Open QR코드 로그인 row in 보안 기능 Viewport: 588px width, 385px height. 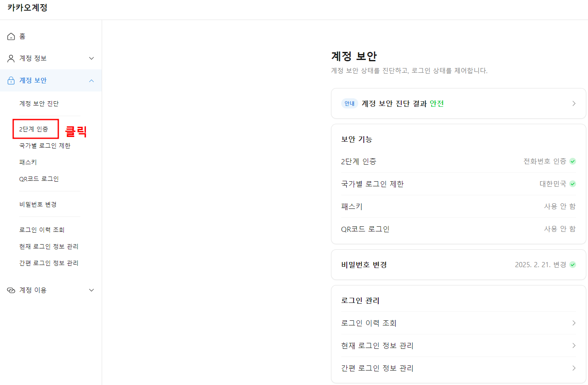tap(458, 229)
